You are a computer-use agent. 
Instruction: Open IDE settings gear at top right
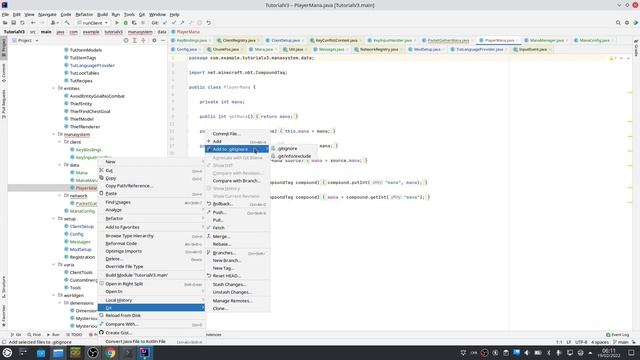(627, 23)
